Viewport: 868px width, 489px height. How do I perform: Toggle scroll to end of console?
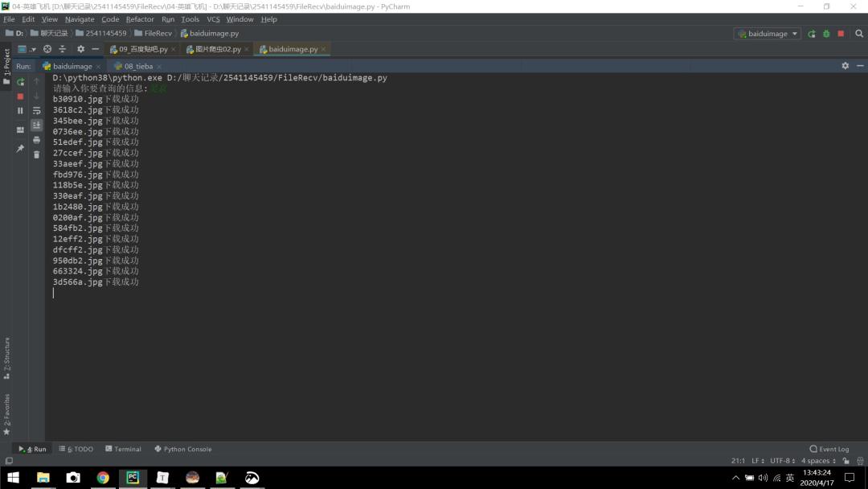pos(36,125)
